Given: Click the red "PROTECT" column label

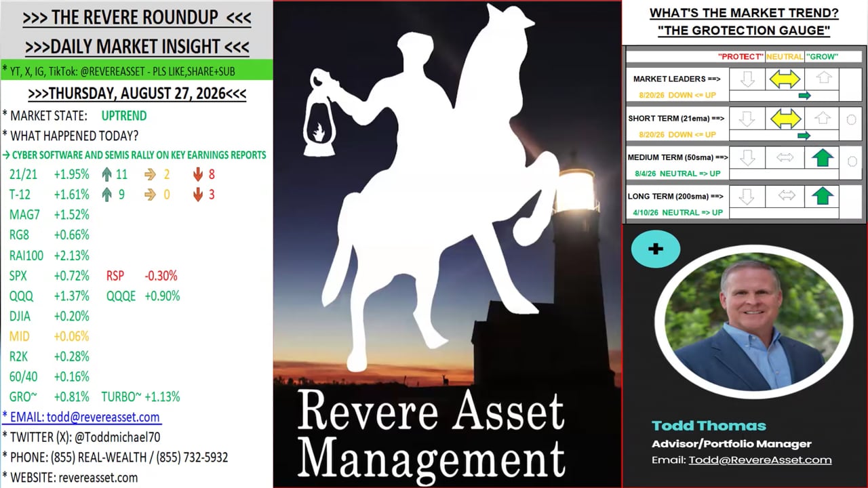Looking at the screenshot, I should (x=741, y=57).
